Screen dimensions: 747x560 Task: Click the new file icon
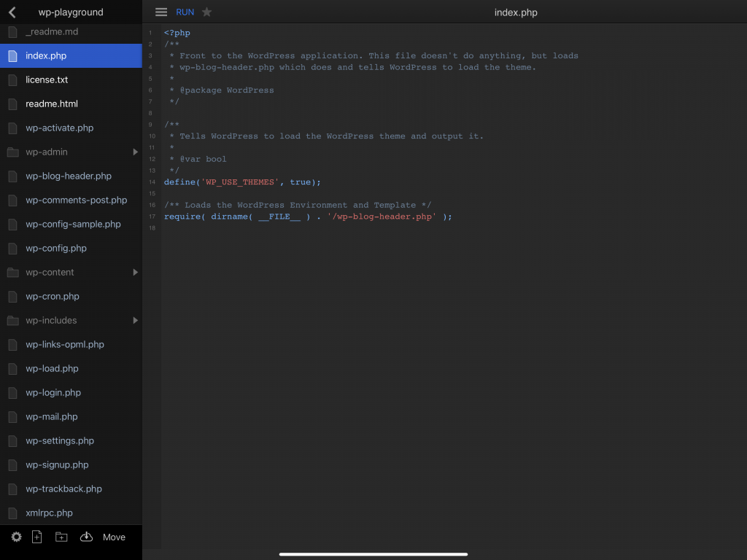point(37,537)
